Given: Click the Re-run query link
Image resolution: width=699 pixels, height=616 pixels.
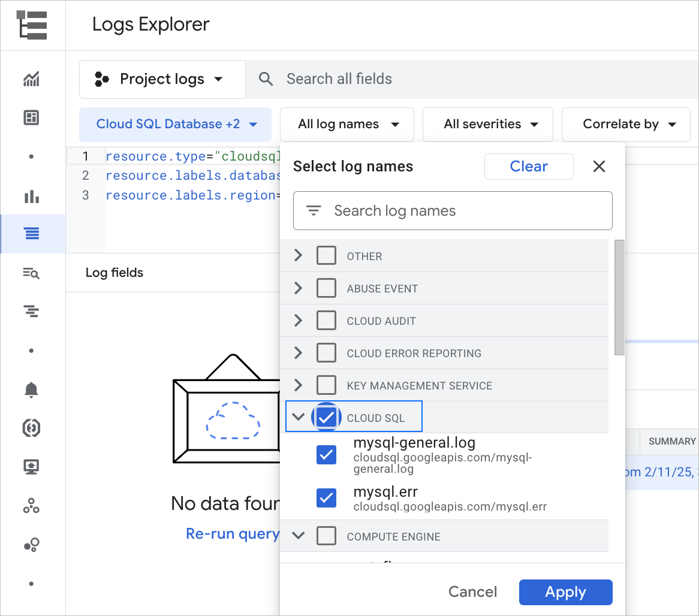Looking at the screenshot, I should click(x=233, y=534).
